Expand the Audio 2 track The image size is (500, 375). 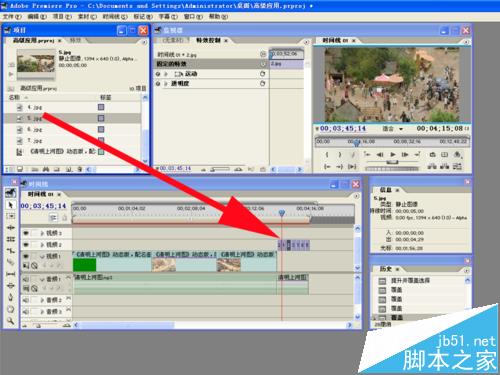42,300
